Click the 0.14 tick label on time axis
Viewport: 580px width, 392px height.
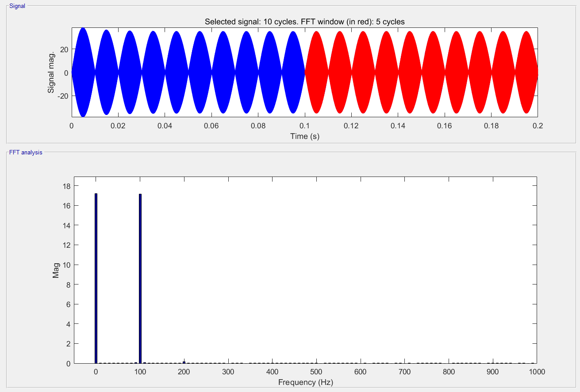coord(398,126)
